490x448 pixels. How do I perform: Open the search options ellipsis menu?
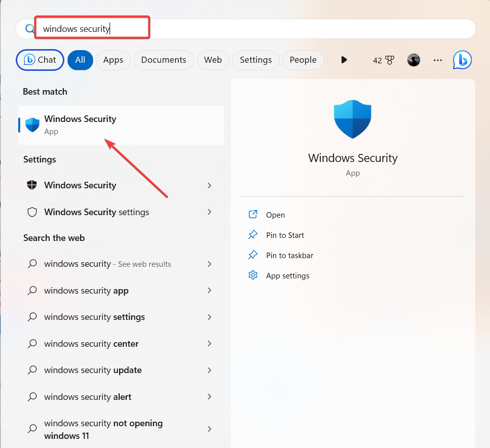(437, 60)
